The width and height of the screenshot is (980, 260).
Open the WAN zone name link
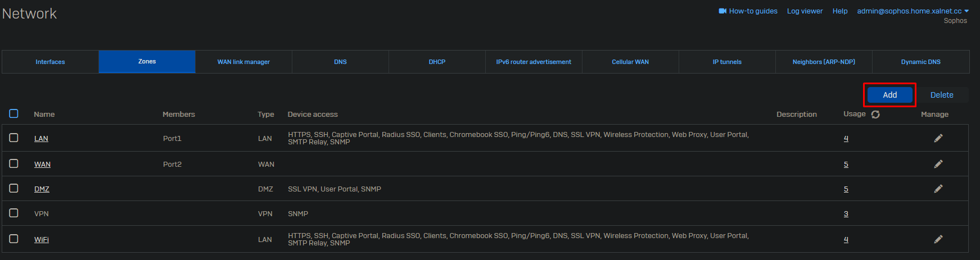[42, 165]
